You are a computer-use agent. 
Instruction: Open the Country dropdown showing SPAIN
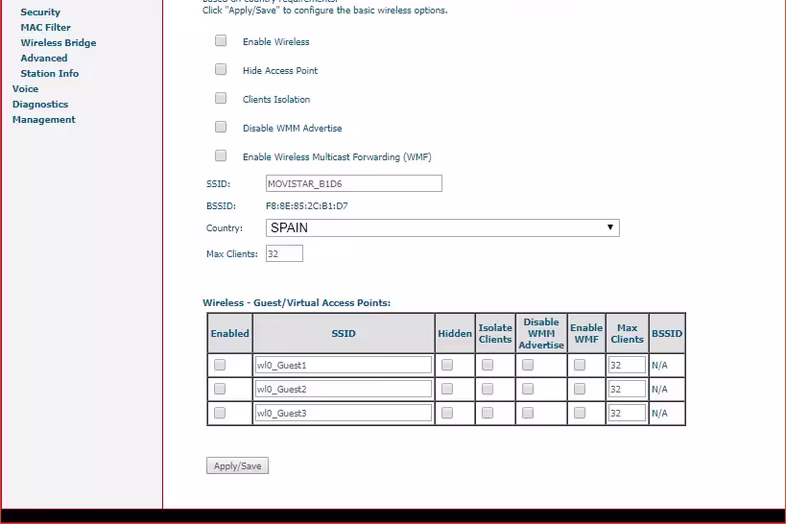(x=443, y=228)
